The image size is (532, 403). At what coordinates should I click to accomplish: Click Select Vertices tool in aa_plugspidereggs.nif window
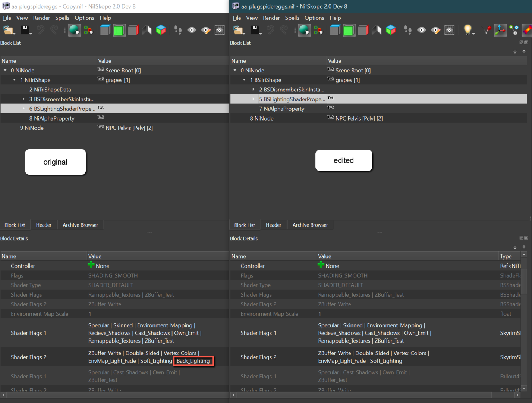[318, 30]
